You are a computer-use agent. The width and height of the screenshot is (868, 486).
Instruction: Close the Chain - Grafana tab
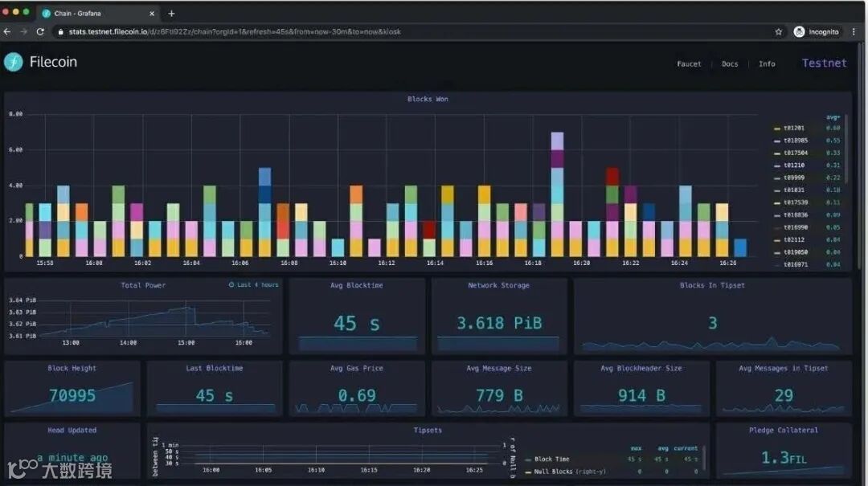[152, 14]
